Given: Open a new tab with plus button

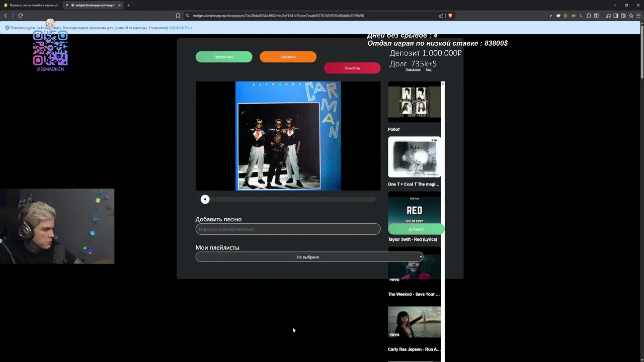Looking at the screenshot, I should click(x=128, y=5).
